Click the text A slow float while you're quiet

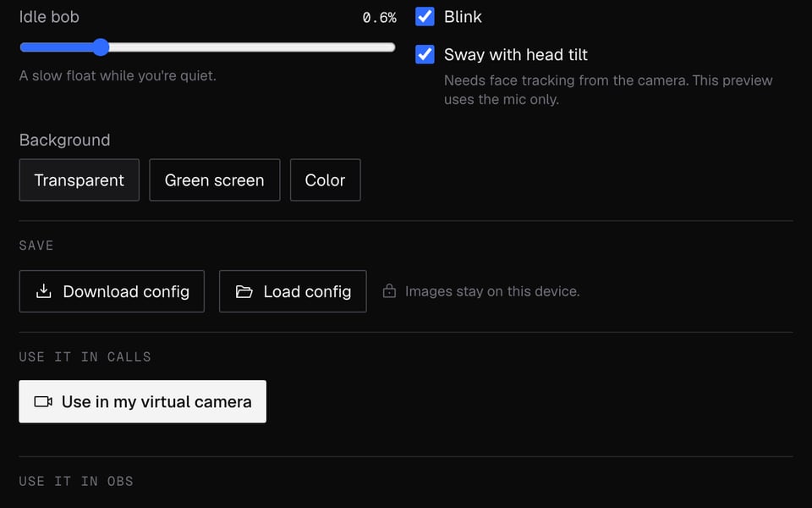click(118, 75)
